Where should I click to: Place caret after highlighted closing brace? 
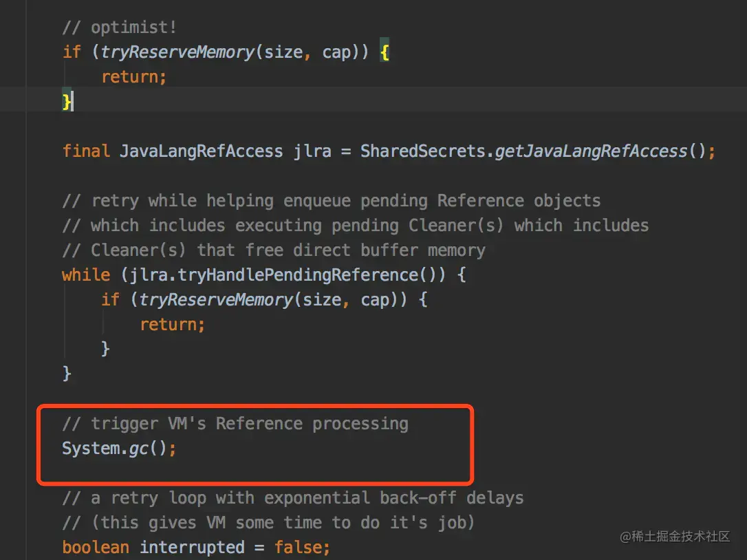pyautogui.click(x=72, y=102)
